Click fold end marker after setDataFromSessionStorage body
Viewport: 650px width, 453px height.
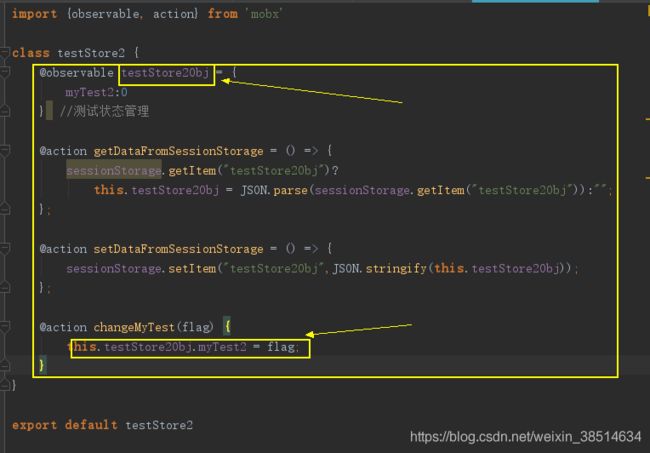coord(5,287)
